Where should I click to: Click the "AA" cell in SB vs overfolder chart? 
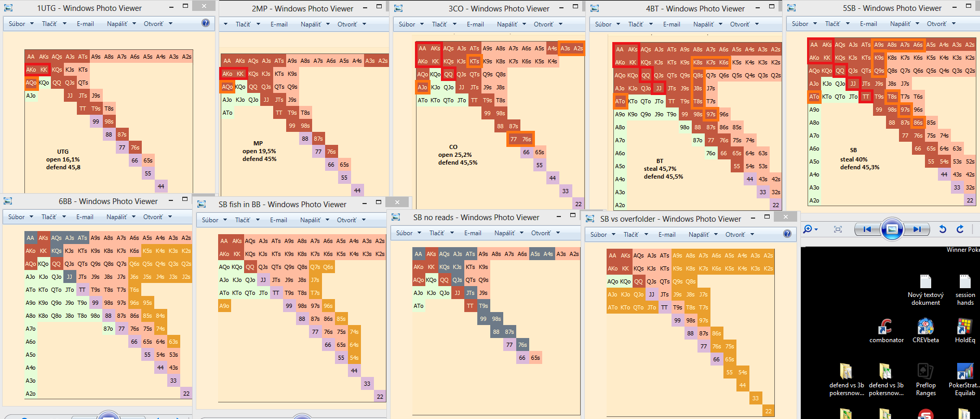(x=613, y=255)
